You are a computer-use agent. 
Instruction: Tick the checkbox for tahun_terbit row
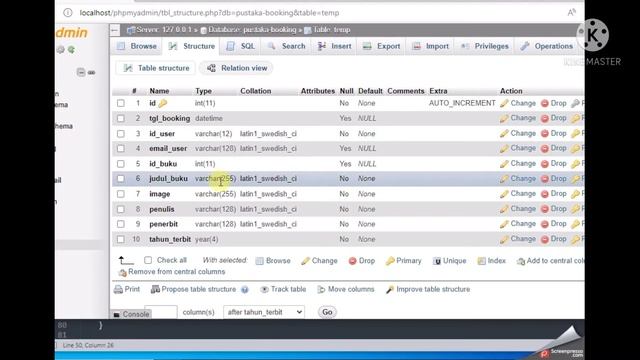[121, 239]
